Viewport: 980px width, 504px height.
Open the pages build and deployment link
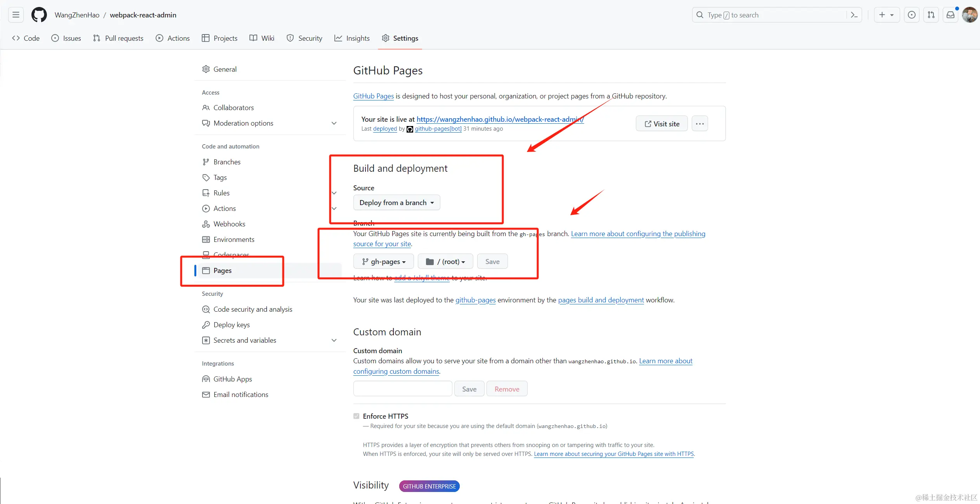pos(601,300)
